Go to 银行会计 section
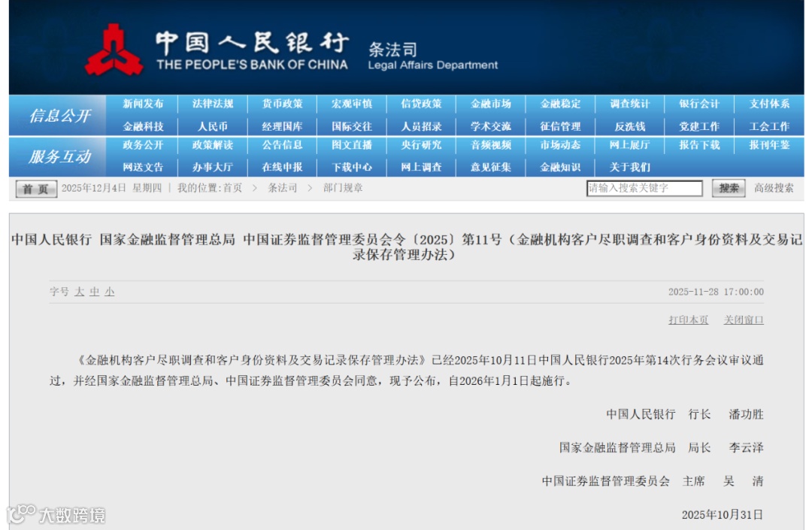This screenshot has width=812, height=530. click(700, 104)
